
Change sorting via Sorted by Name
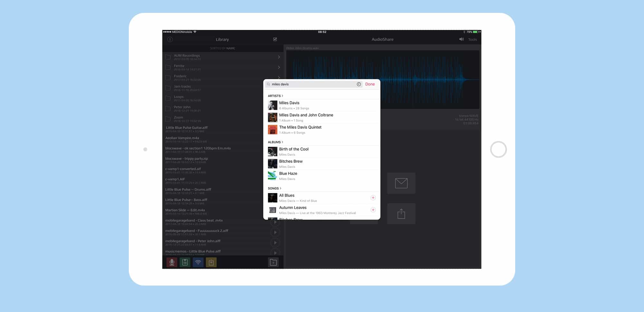click(x=223, y=48)
